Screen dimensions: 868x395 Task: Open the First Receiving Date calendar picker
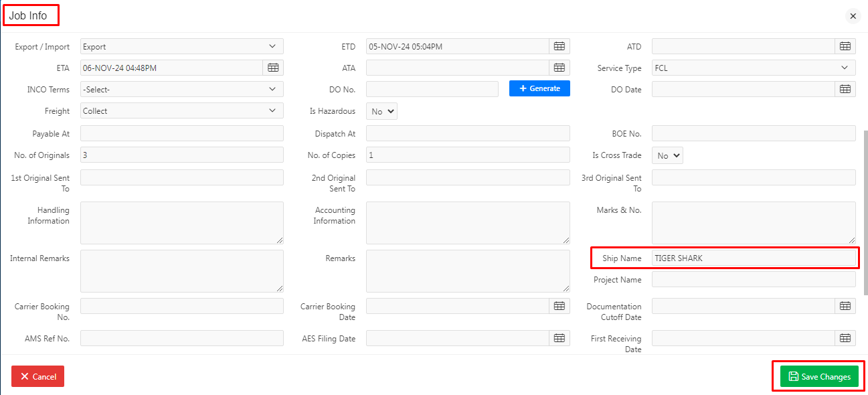click(845, 338)
